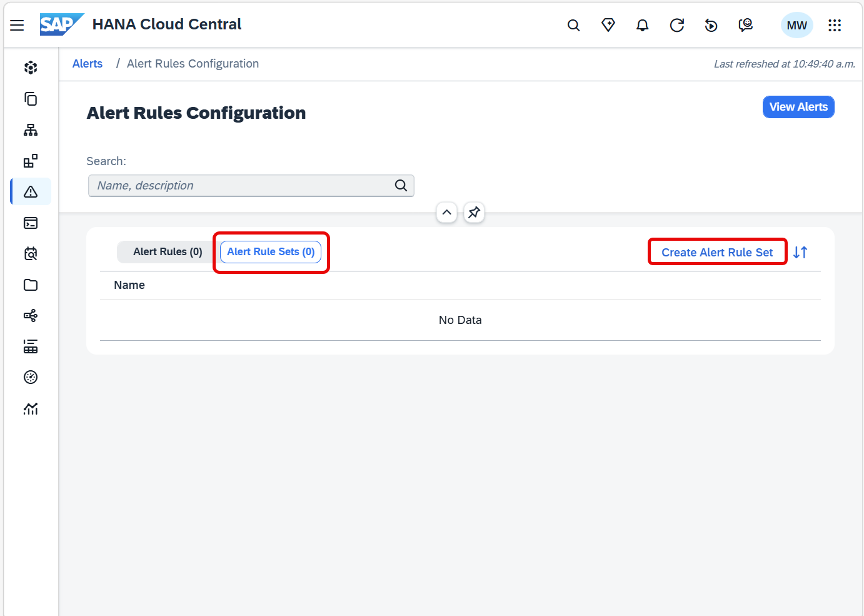The height and width of the screenshot is (616, 864).
Task: Open the folder sidebar icon
Action: [31, 285]
